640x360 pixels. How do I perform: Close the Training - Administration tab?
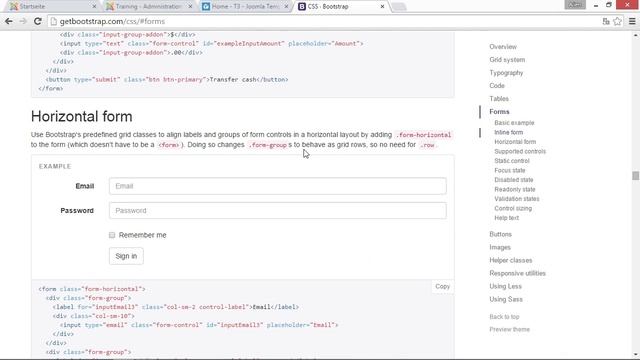pos(190,7)
